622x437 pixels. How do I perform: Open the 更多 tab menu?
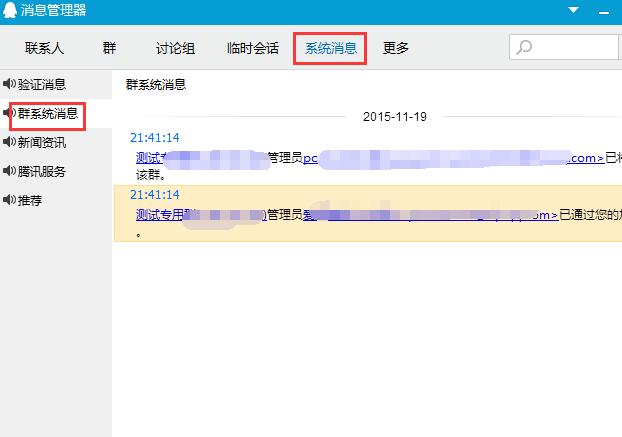pos(395,48)
